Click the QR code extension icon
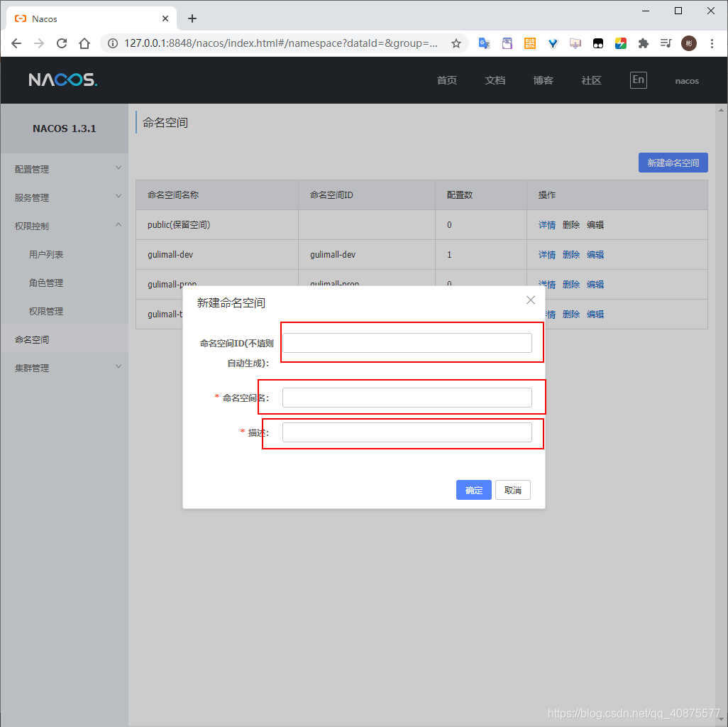This screenshot has height=727, width=728. point(530,43)
